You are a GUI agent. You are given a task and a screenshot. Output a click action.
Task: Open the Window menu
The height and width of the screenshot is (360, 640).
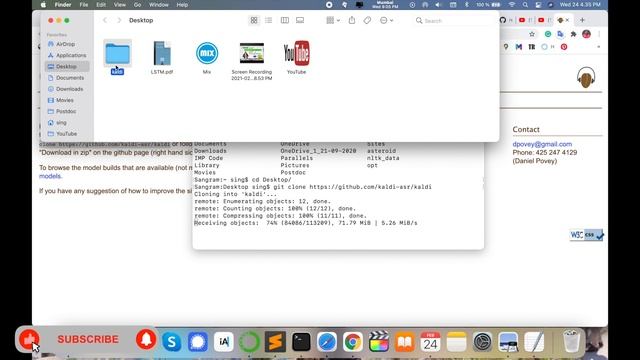[x=159, y=5]
